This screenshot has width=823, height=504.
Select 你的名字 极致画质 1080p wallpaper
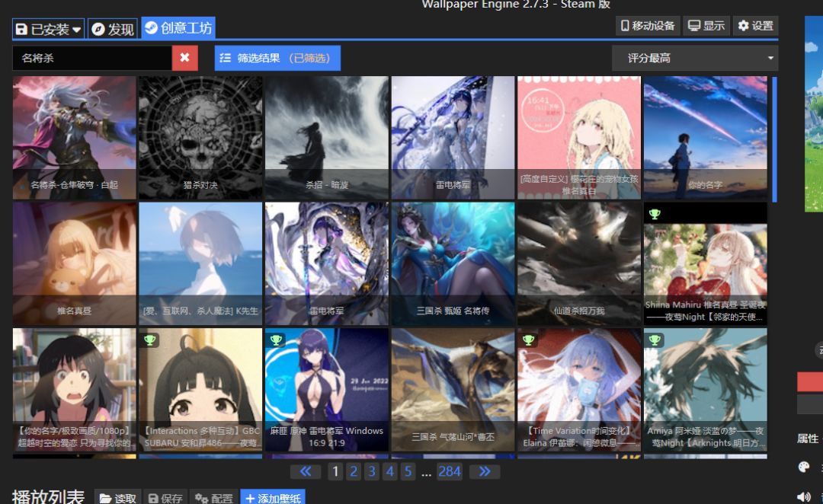point(74,390)
